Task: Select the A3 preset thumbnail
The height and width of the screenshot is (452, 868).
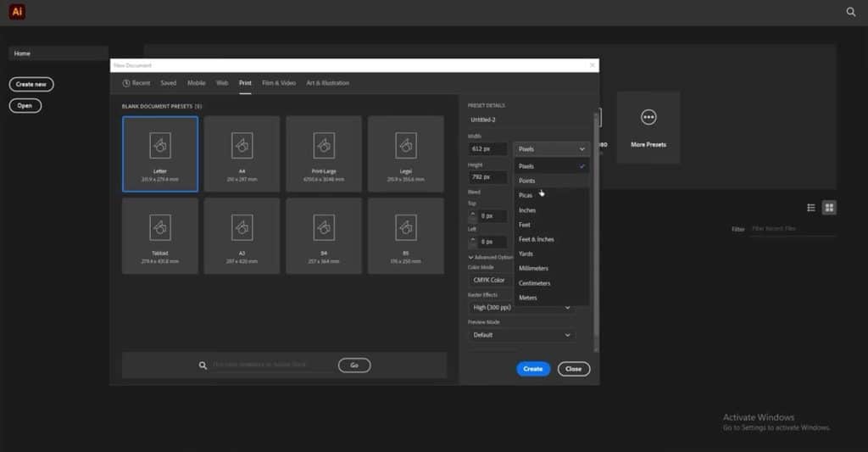Action: coord(242,236)
